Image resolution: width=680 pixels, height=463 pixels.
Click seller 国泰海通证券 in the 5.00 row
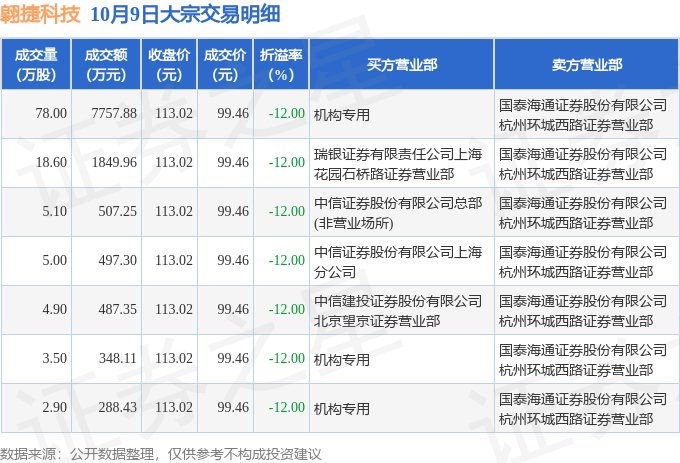[583, 262]
